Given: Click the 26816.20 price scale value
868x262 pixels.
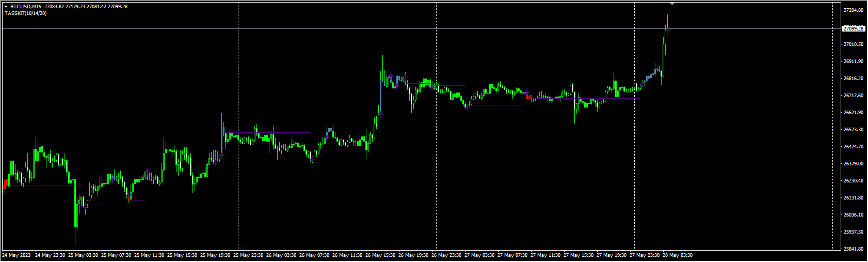Looking at the screenshot, I should point(854,79).
